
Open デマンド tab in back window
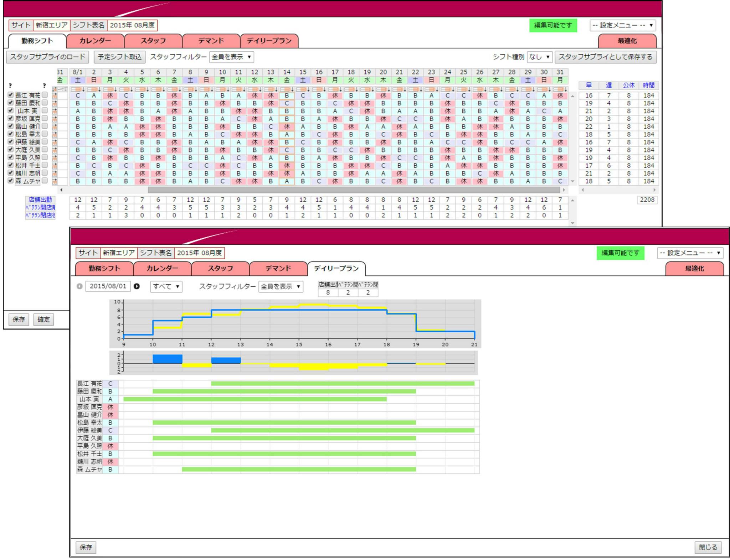[211, 41]
